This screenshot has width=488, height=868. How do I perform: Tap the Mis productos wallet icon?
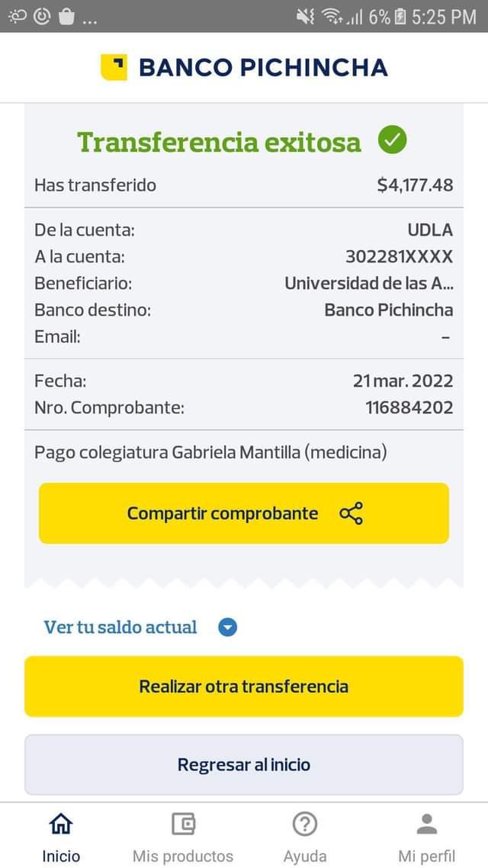pos(183,824)
